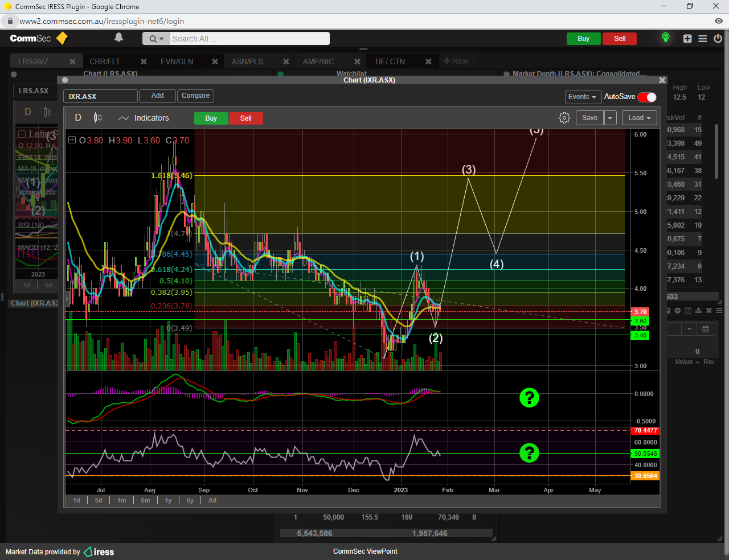The height and width of the screenshot is (560, 729).
Task: Open the hamburger menu in top bar
Action: point(703,39)
